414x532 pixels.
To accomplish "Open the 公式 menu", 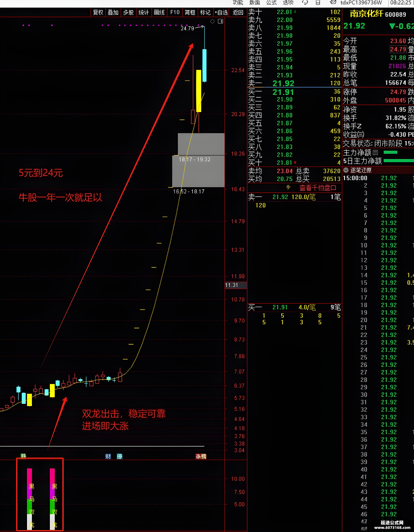I will click(x=271, y=2).
